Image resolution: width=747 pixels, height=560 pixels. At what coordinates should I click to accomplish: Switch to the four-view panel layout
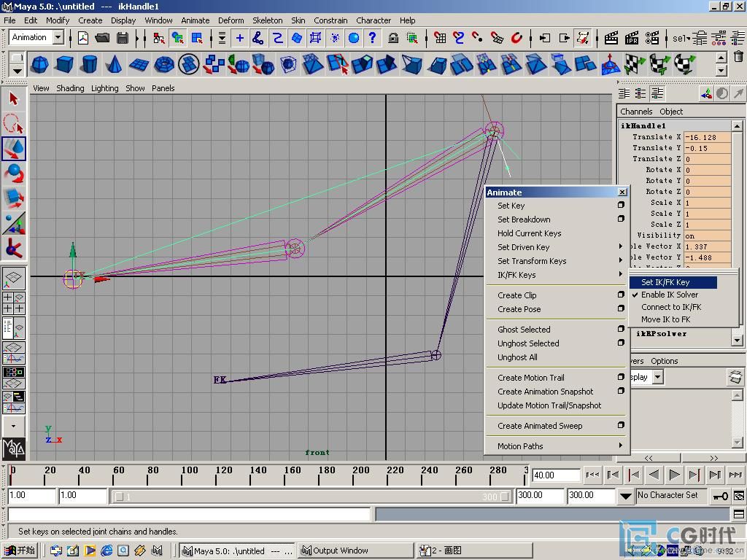tap(13, 303)
